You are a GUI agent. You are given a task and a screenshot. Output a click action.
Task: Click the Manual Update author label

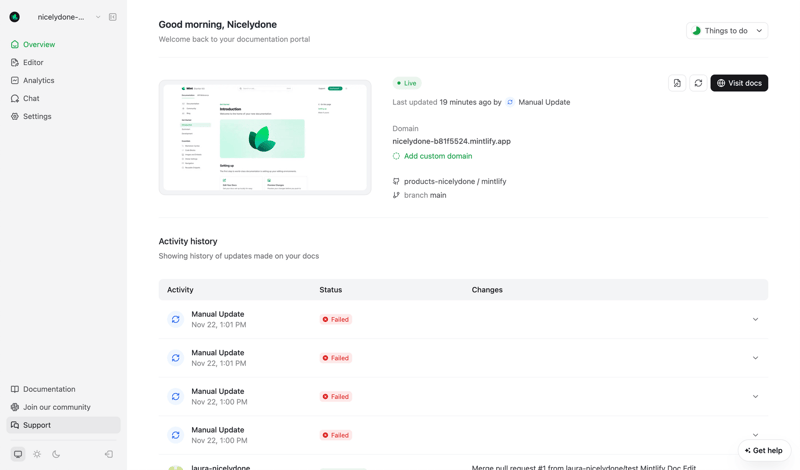point(544,102)
